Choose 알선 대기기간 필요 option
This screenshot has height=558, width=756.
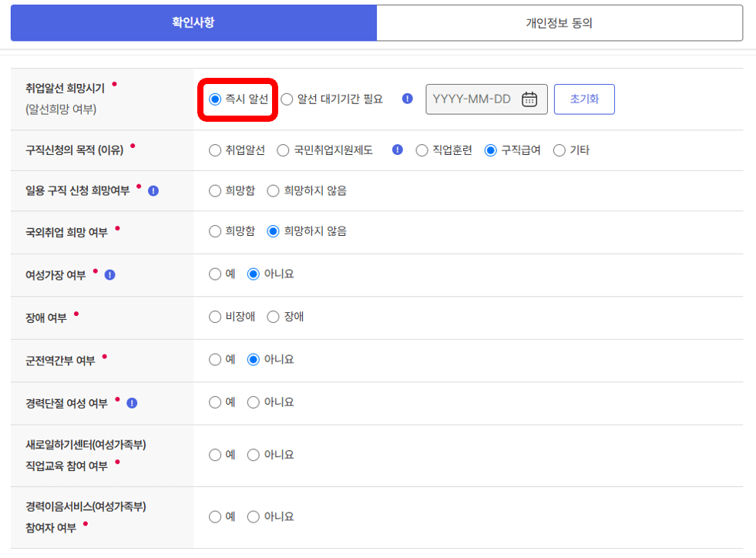[287, 99]
